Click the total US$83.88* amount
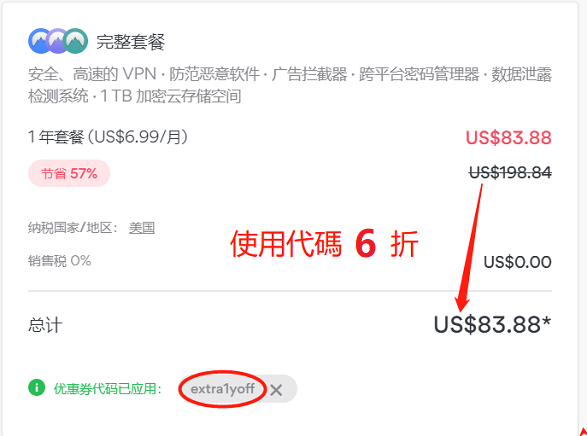This screenshot has height=436, width=587. click(492, 324)
